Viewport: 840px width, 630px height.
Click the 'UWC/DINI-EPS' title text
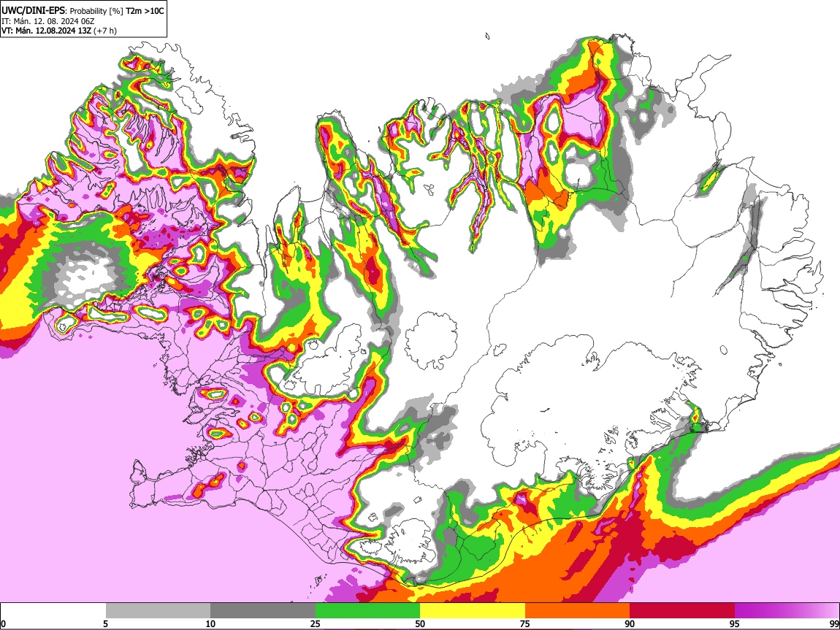33,11
